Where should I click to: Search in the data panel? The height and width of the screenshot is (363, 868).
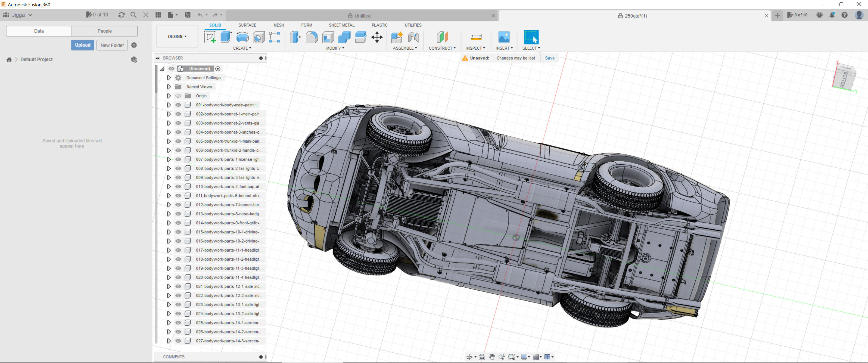coord(133,15)
